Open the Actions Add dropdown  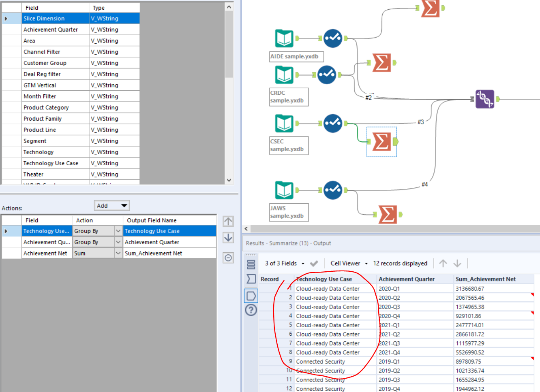(111, 205)
